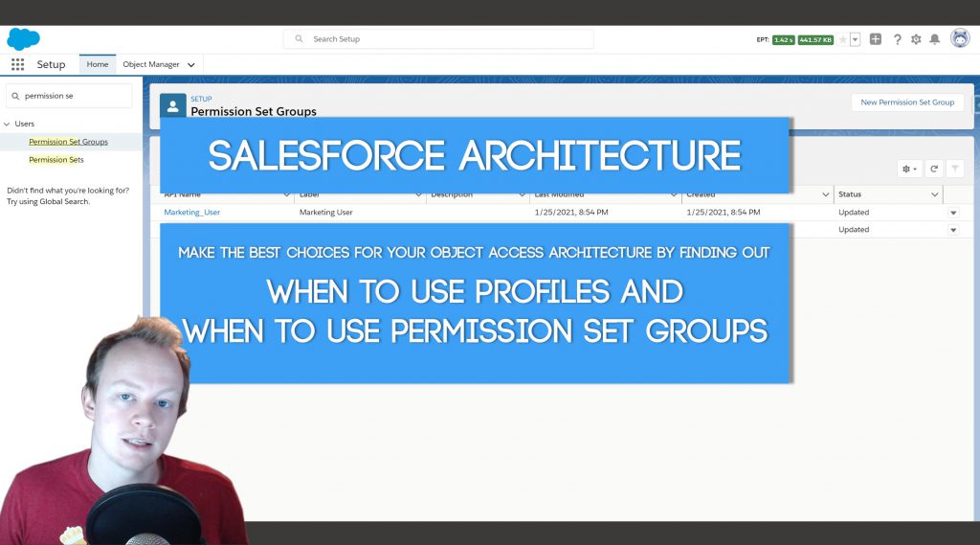Screen dimensions: 980x545
Task: Click the Salesforce cloud logo
Action: [x=23, y=39]
